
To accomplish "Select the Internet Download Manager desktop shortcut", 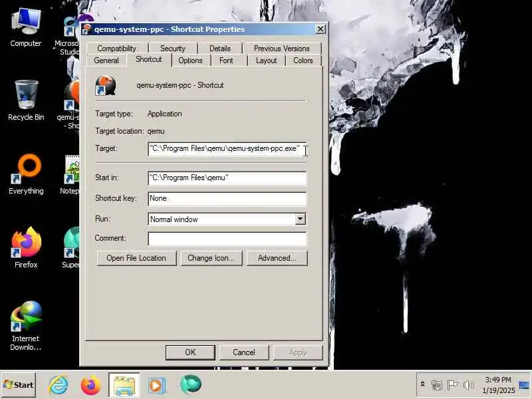I will [26, 326].
